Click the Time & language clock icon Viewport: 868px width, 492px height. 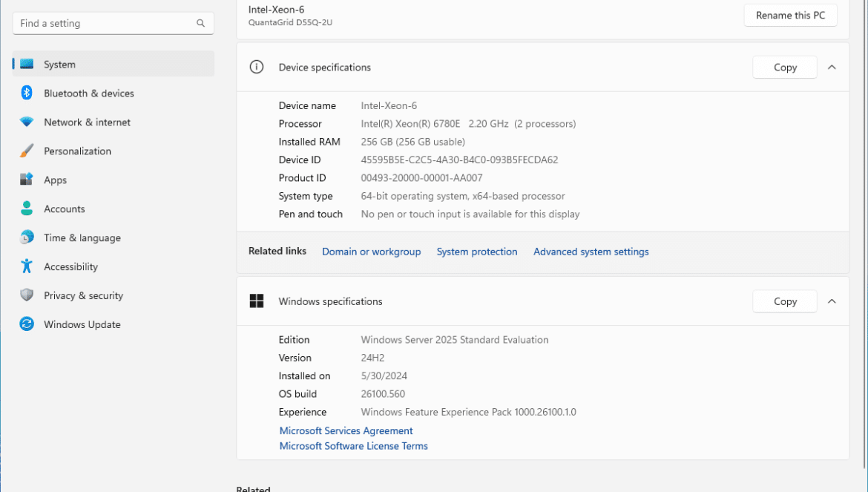pos(27,237)
